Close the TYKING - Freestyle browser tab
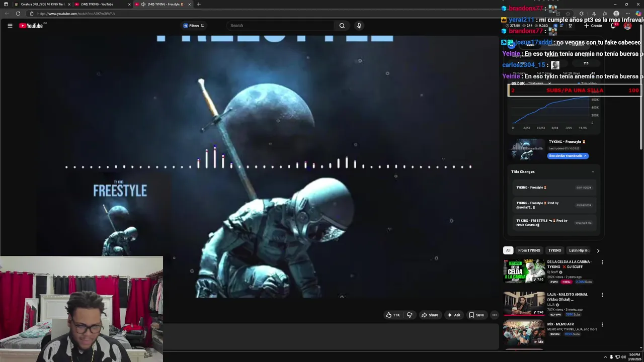 point(190,4)
